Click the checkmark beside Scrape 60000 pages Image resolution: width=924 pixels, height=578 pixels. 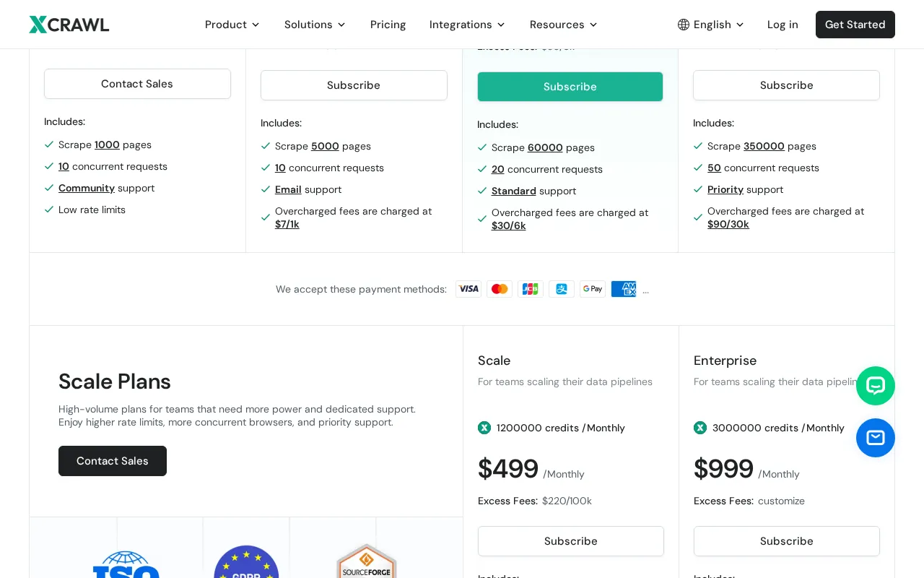coord(482,147)
